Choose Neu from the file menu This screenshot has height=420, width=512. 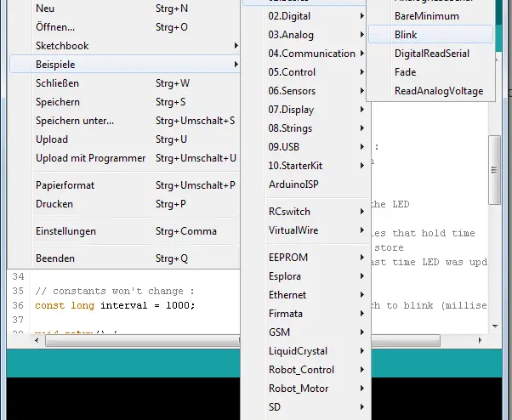[125, 9]
